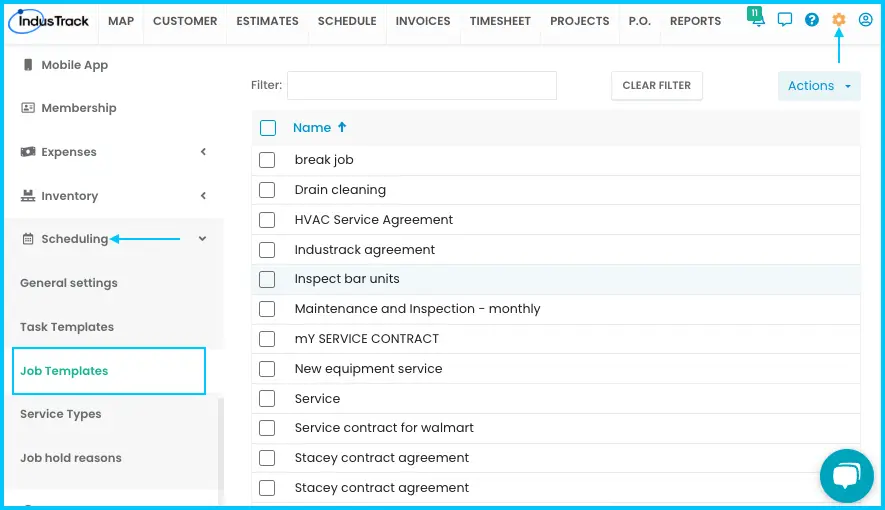
Task: Open the New equipment service template
Action: coord(369,368)
